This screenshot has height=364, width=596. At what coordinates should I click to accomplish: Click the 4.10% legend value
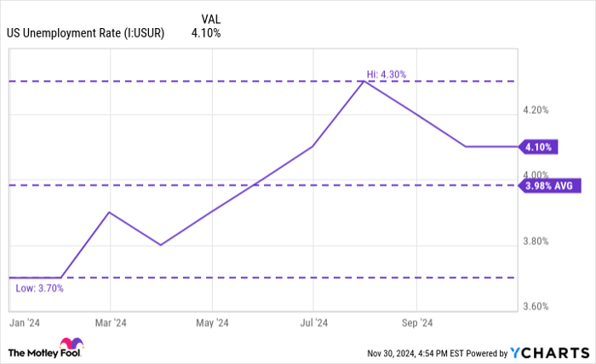pyautogui.click(x=206, y=34)
